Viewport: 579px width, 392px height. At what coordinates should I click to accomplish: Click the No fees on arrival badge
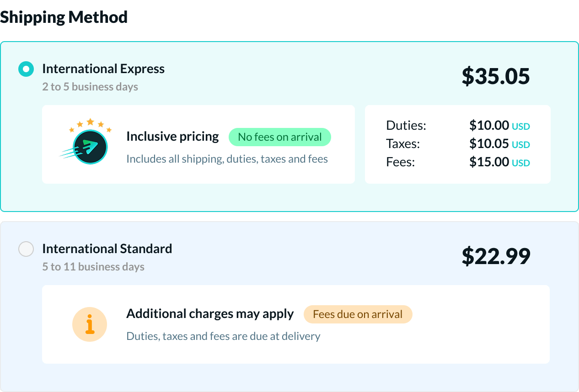click(279, 137)
